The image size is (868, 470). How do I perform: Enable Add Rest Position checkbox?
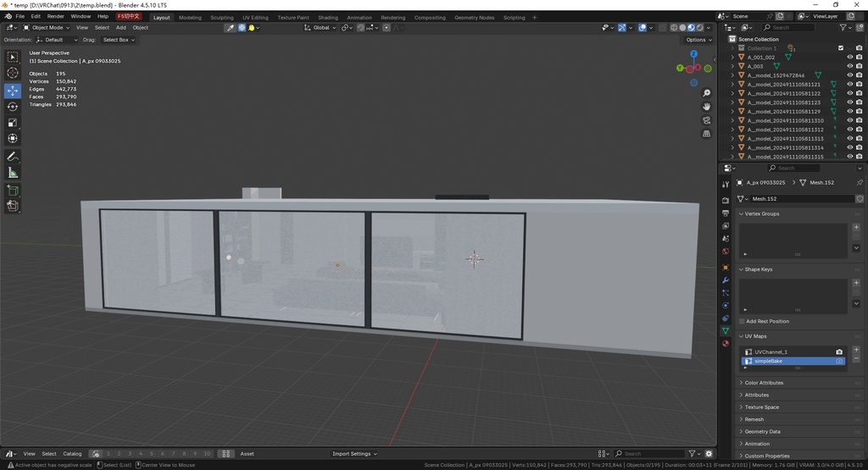coord(742,321)
